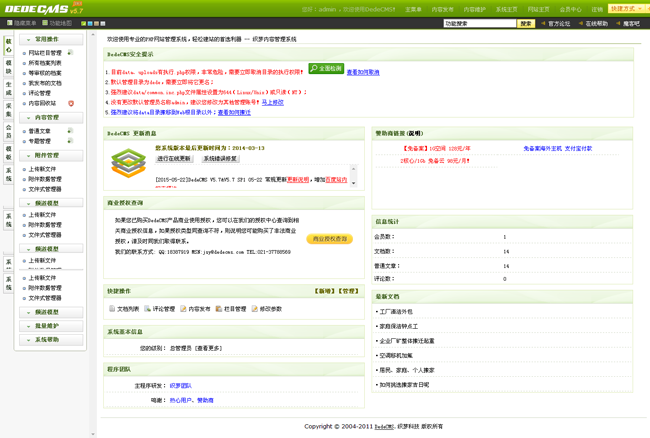This screenshot has height=438, width=650.
Task: Open 评论管理 quick action icon
Action: pos(147,309)
